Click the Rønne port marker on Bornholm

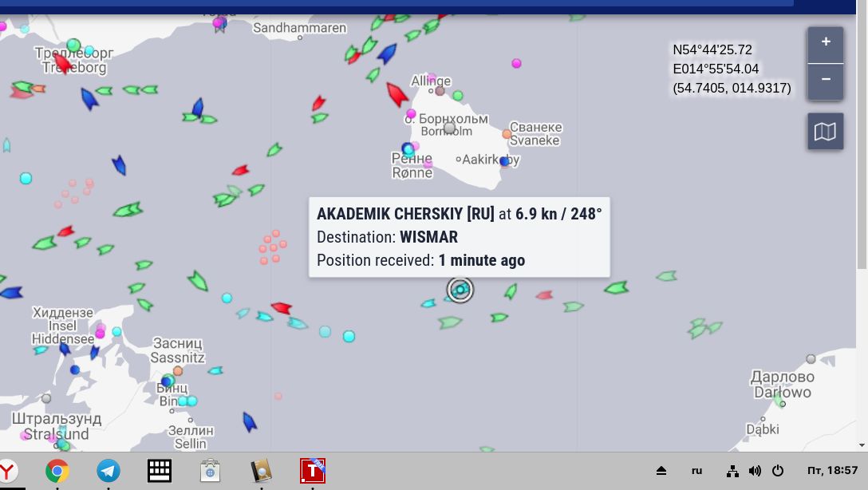point(408,149)
